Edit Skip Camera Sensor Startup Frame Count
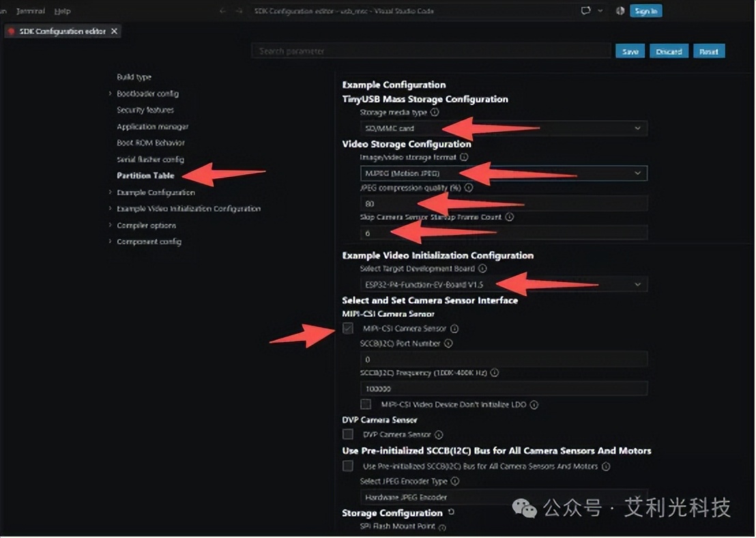This screenshot has width=756, height=538. tap(504, 233)
